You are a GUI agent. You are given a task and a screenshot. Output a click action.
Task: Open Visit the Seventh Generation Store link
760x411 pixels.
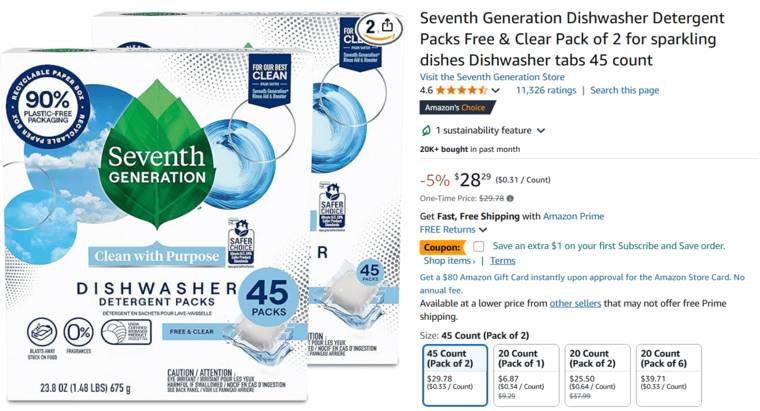[492, 77]
